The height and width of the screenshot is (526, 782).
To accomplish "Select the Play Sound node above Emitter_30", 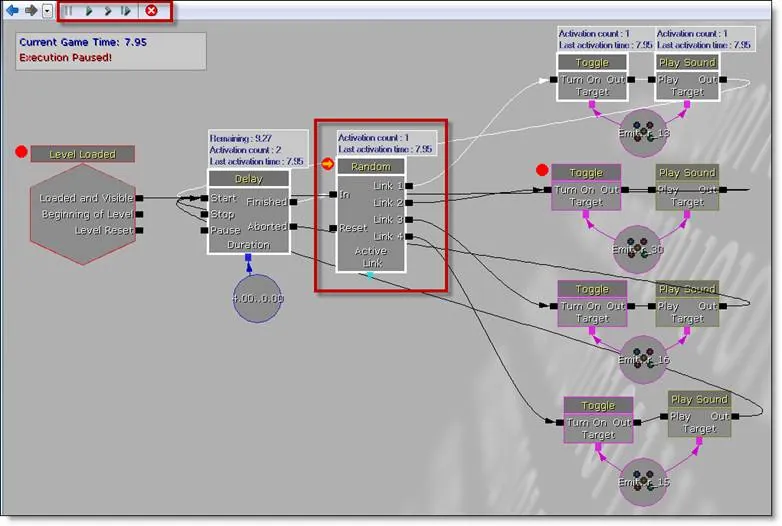I will point(687,187).
